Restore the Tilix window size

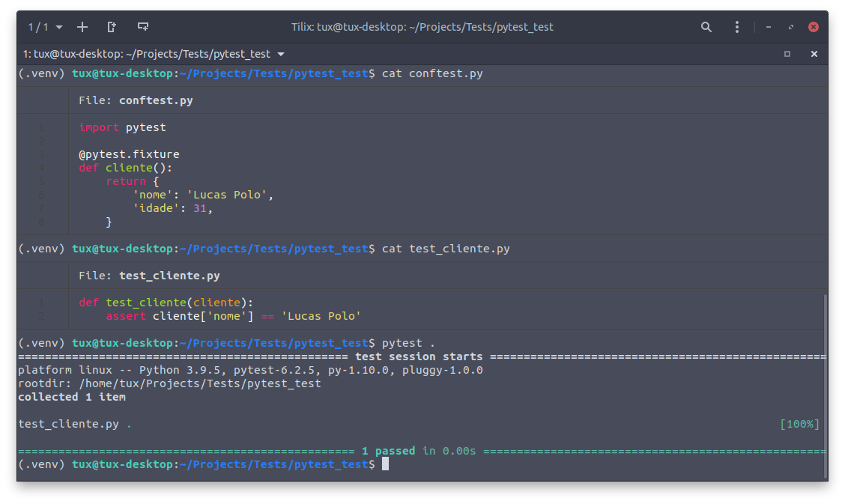tap(790, 27)
